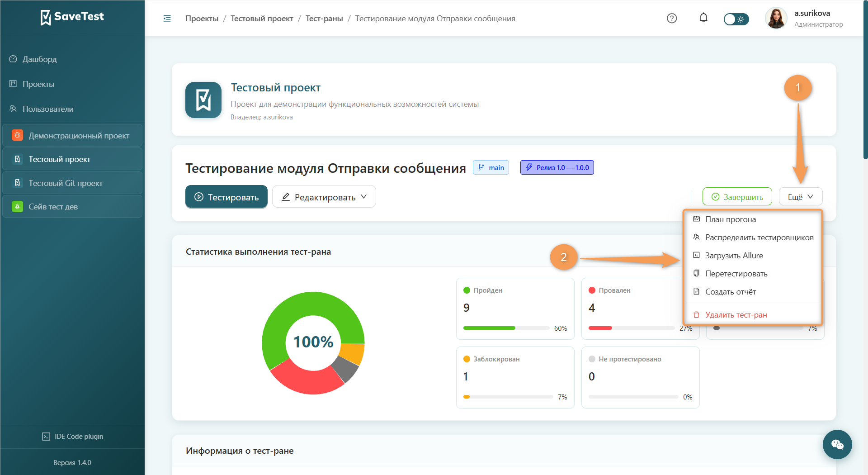Image resolution: width=868 pixels, height=475 pixels.
Task: Select План прогона from the menu
Action: (x=752, y=219)
